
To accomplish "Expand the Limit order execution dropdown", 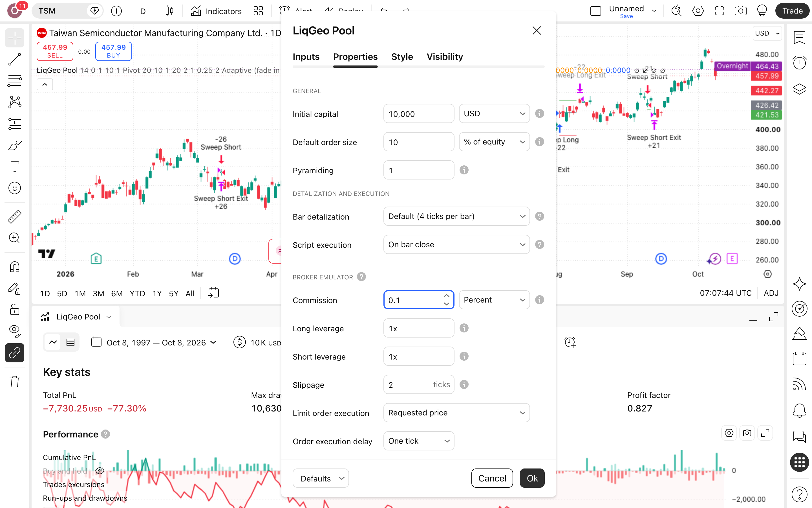I will [x=457, y=413].
